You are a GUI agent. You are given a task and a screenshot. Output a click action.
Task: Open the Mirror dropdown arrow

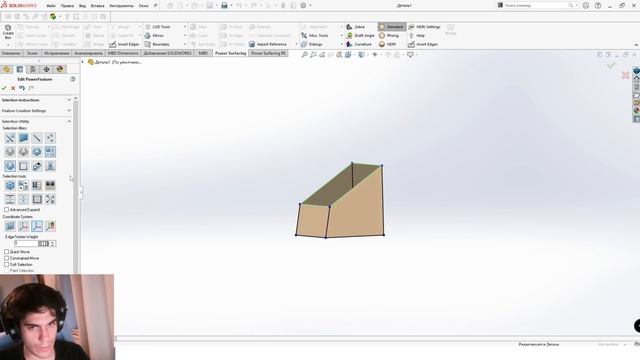[184, 36]
